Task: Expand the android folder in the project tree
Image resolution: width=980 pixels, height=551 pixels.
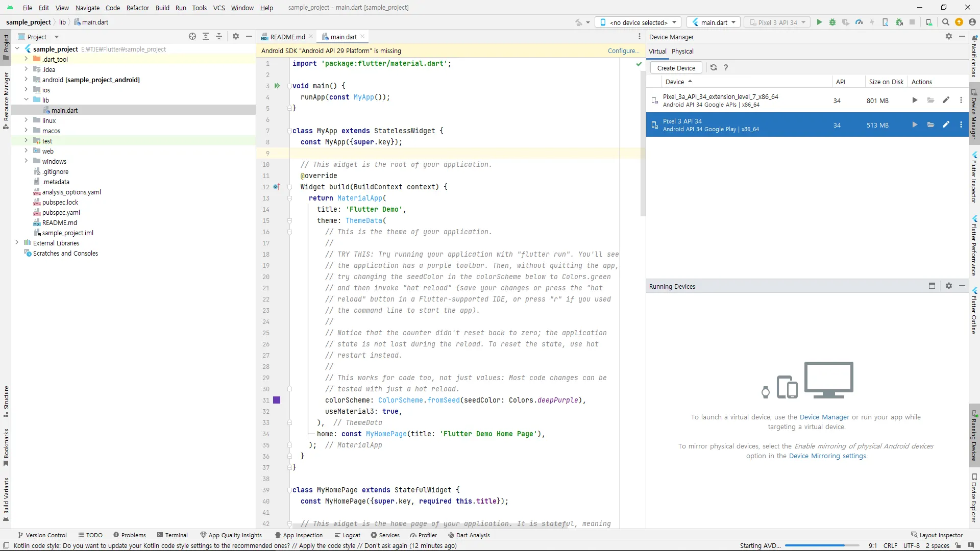Action: tap(26, 80)
